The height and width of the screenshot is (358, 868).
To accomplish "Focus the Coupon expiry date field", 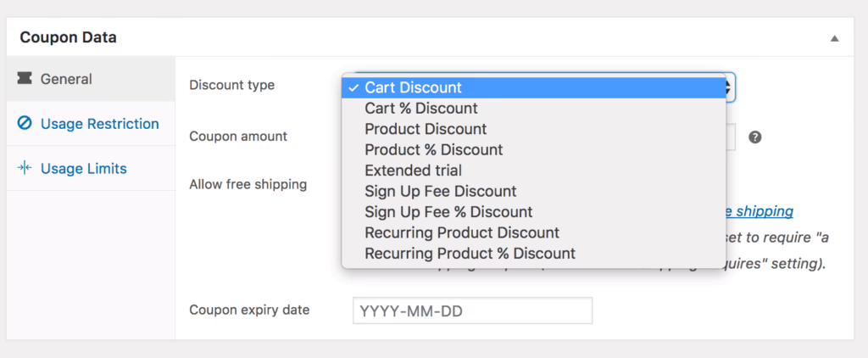I will coord(472,310).
